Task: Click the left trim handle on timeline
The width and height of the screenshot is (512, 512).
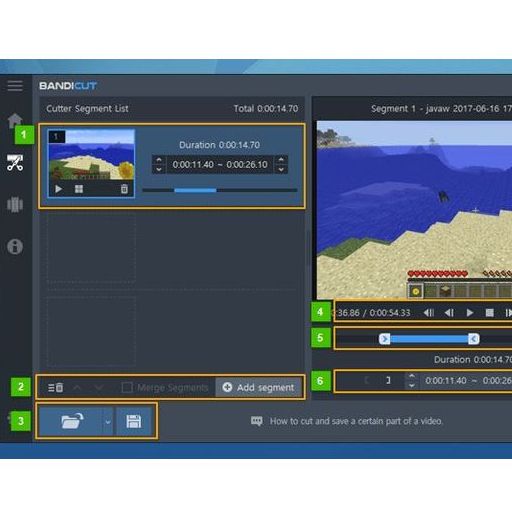Action: coord(384,339)
